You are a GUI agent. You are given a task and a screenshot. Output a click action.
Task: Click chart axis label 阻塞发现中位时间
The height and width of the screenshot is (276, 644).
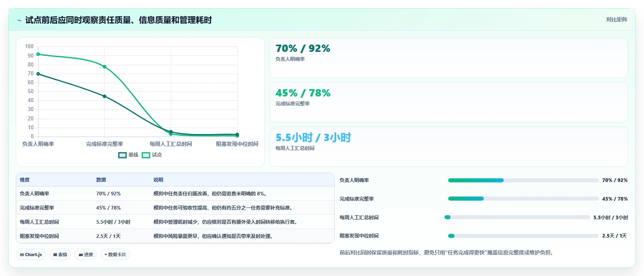[237, 144]
